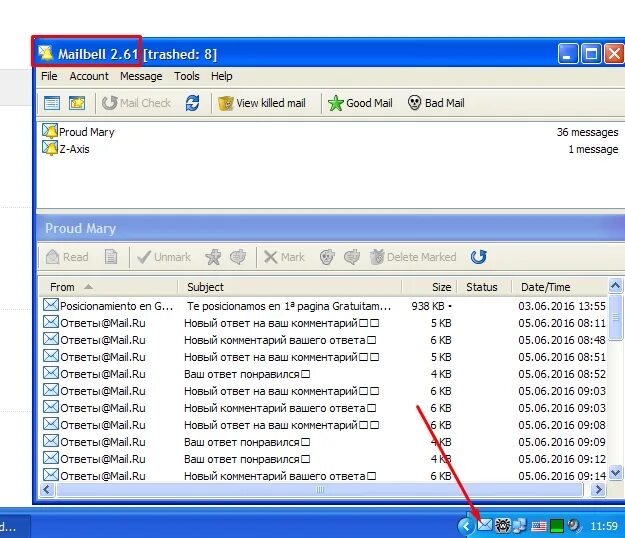This screenshot has height=538, width=625.
Task: Select message dated 05.06.2016 09:08
Action: 323,425
